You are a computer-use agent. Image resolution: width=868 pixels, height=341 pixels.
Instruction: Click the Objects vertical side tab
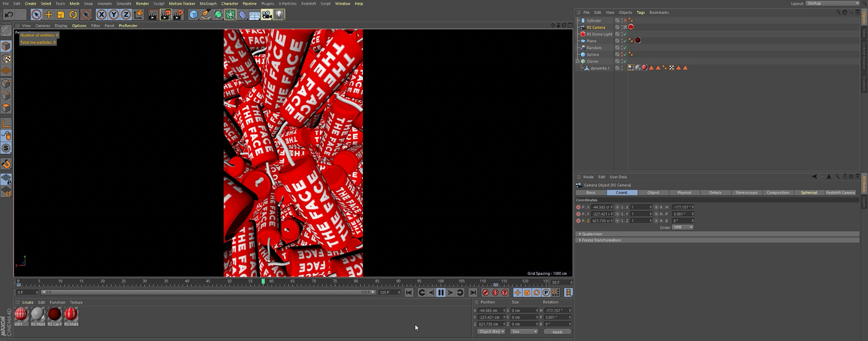click(864, 17)
